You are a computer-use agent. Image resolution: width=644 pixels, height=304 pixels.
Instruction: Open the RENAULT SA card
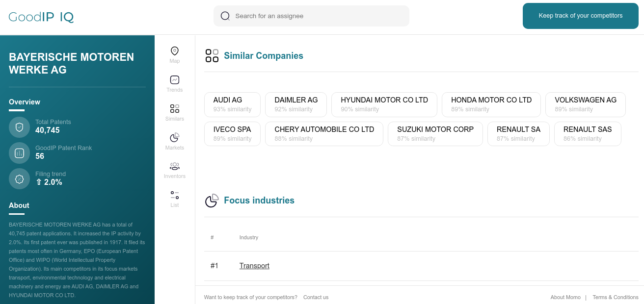(518, 134)
